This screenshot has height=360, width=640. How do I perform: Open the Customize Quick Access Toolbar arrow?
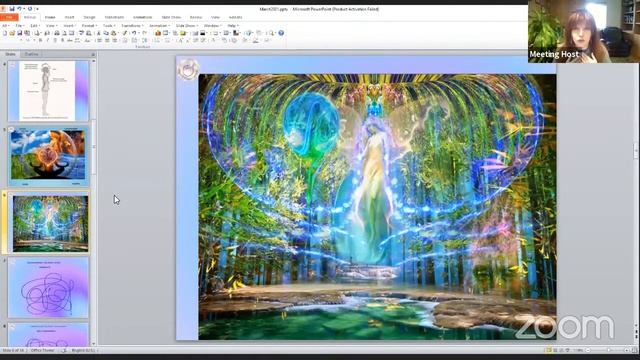point(37,9)
